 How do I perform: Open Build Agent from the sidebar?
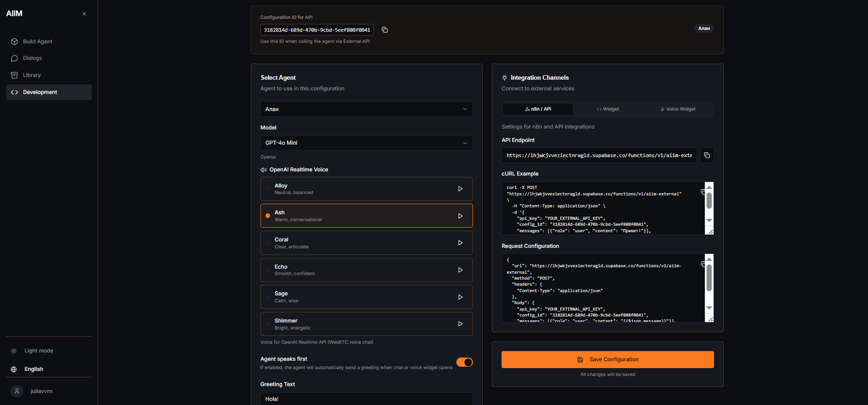(x=49, y=41)
